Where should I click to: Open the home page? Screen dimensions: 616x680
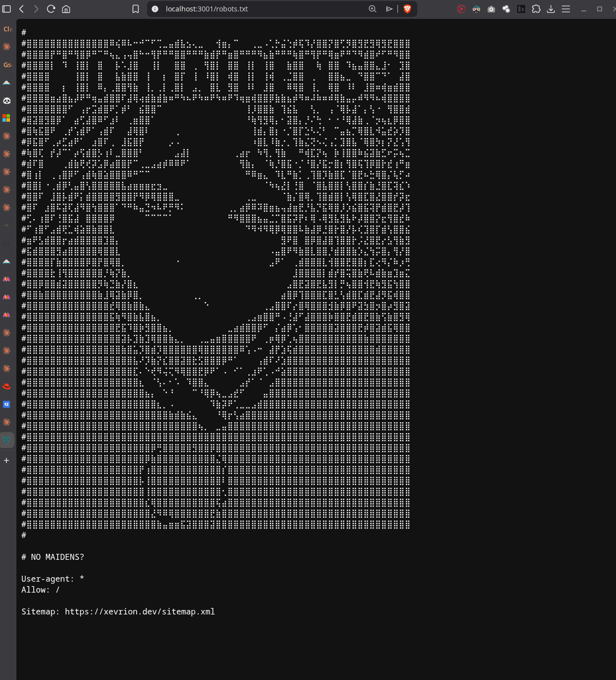66,9
